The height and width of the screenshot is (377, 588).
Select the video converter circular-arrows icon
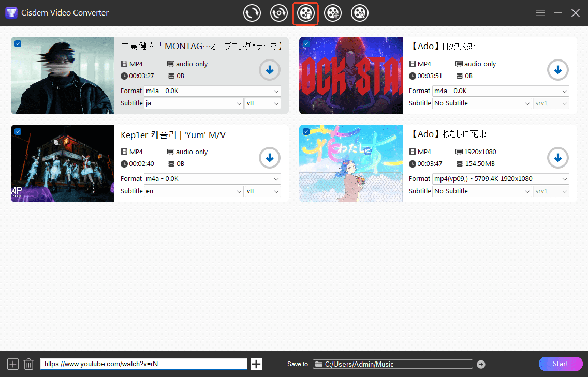point(252,13)
